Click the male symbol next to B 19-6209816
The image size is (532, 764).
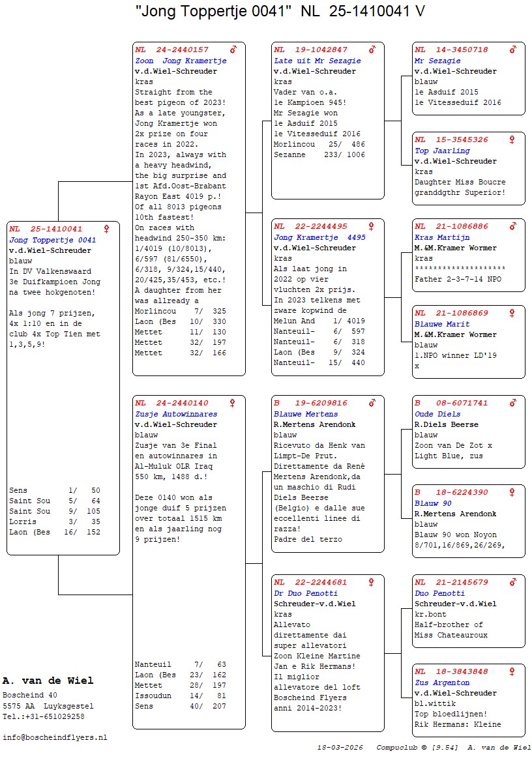click(x=372, y=403)
